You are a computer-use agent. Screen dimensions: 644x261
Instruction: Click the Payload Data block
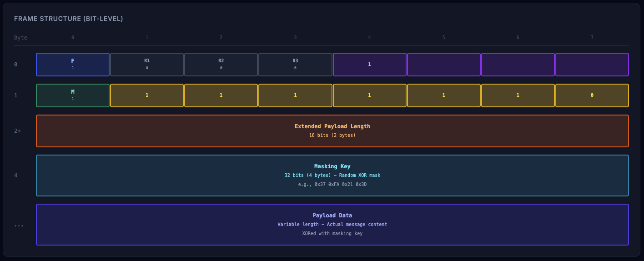tap(332, 225)
